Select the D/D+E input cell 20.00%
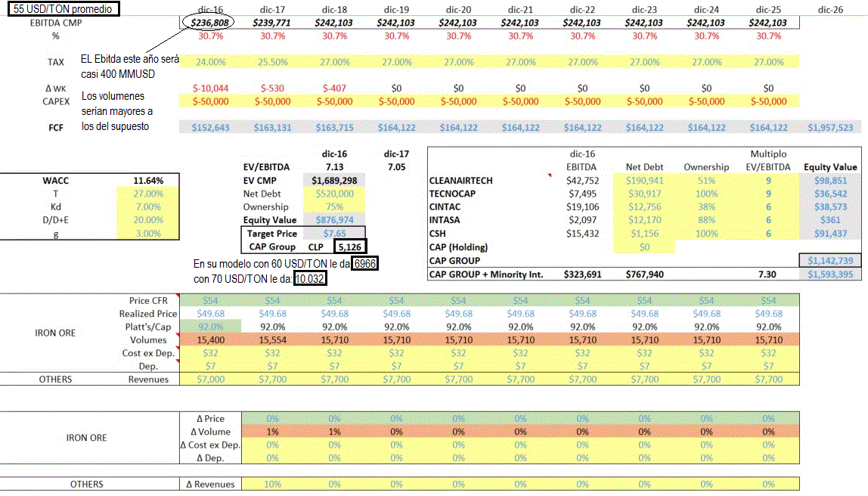Viewport: 868px width, 496px height. tap(148, 220)
